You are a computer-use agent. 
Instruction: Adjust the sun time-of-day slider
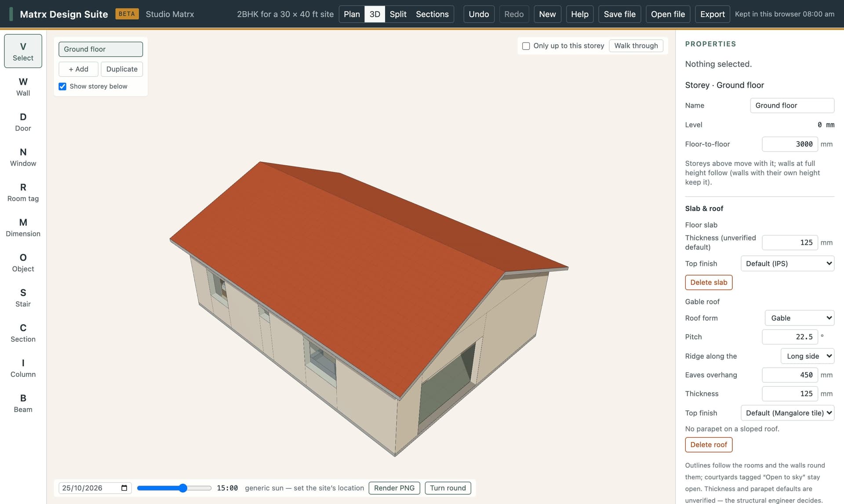coord(174,488)
